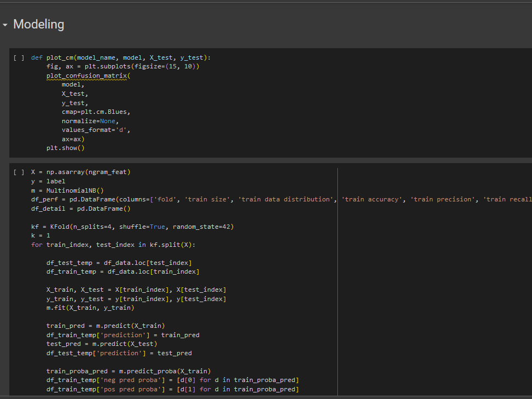Click the 'pos pred proba' assignment line
This screenshot has width=532, height=399.
tap(173, 389)
